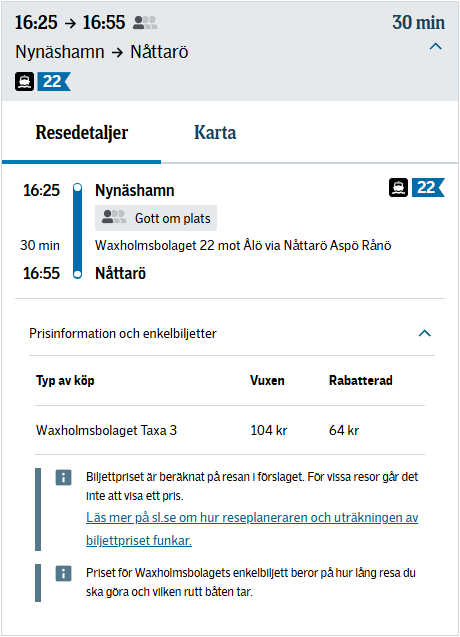460x637 pixels.
Task: Click the 30 min duration in header
Action: pos(419,23)
